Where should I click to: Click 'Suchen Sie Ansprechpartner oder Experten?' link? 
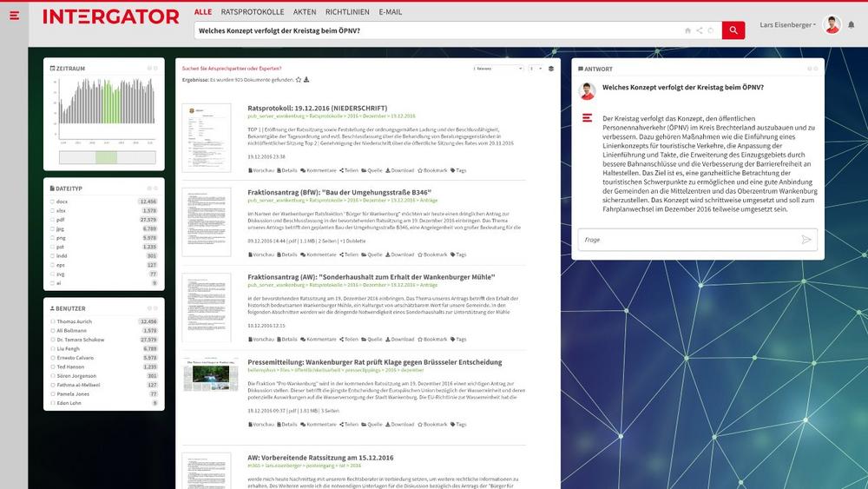(232, 69)
